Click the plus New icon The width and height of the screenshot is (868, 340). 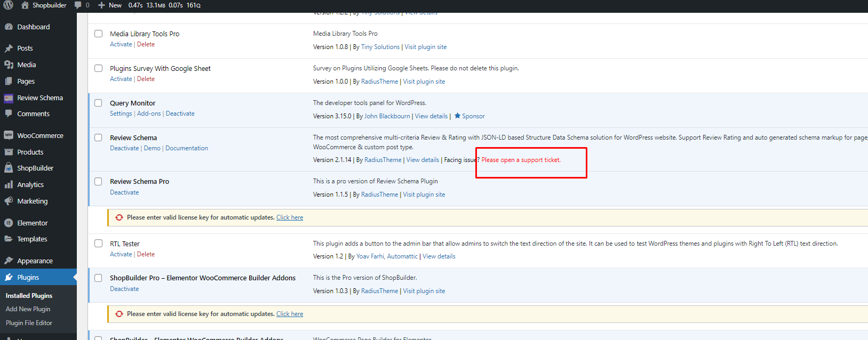pyautogui.click(x=101, y=5)
